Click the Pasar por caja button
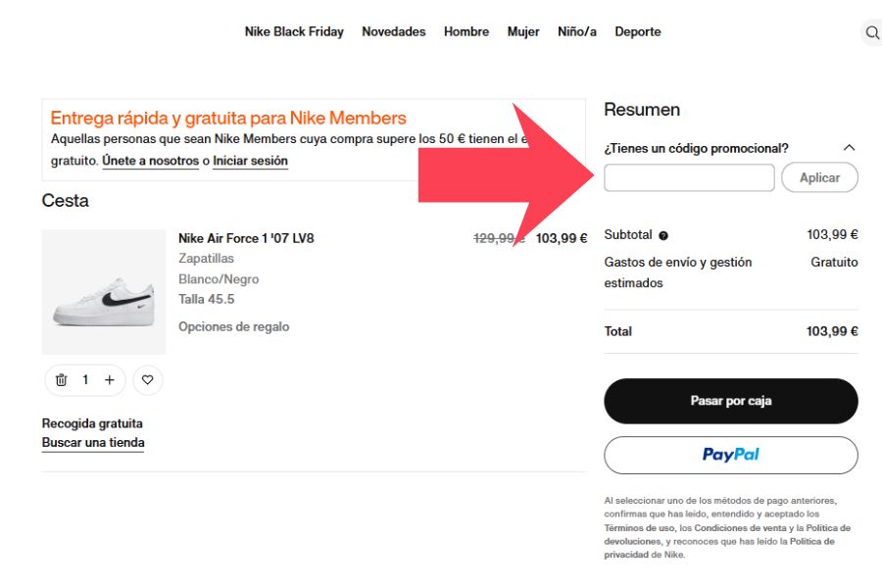 [x=731, y=401]
